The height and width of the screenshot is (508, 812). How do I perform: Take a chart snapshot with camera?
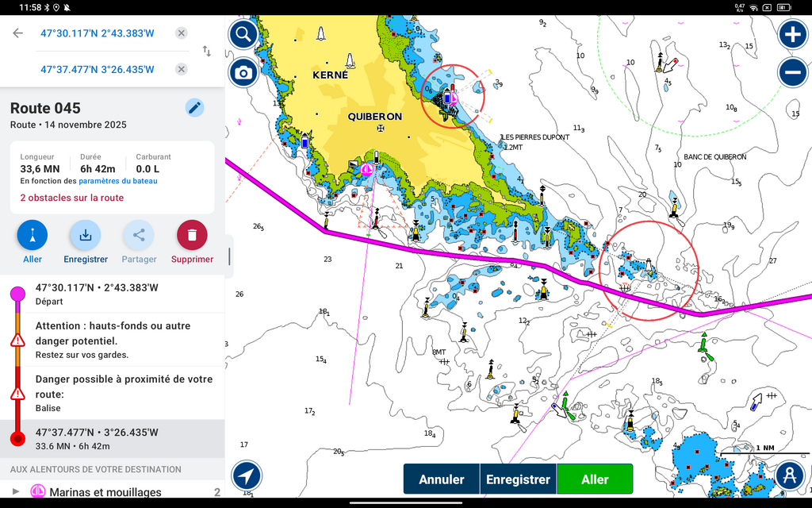243,73
